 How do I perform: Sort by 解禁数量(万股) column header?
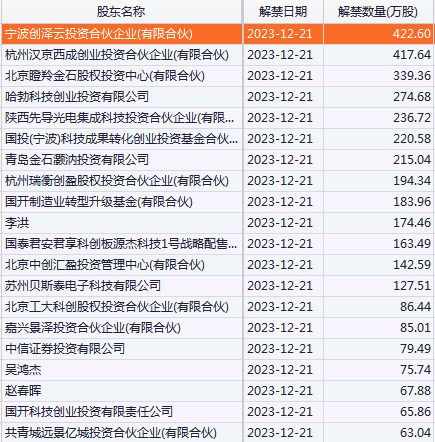(378, 12)
